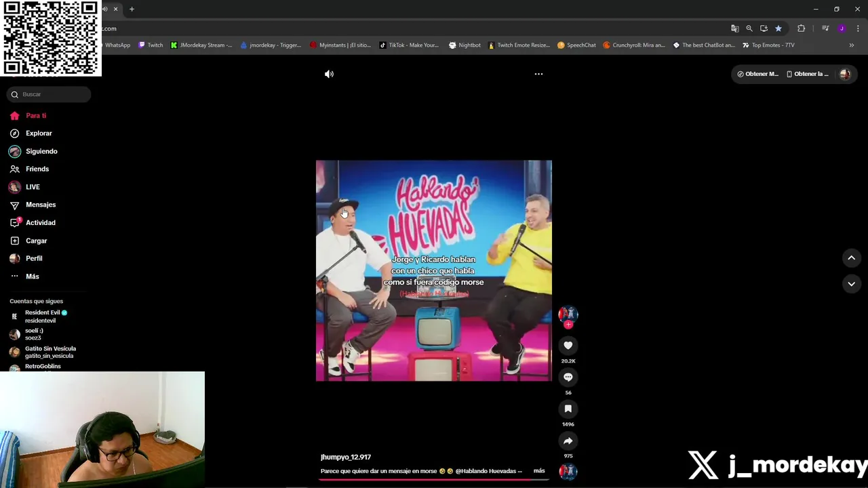Open The best ChatBot bookmark

[x=704, y=45]
